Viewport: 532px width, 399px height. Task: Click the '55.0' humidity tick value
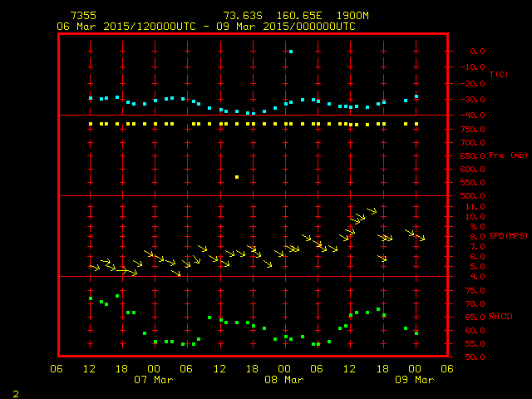(475, 344)
